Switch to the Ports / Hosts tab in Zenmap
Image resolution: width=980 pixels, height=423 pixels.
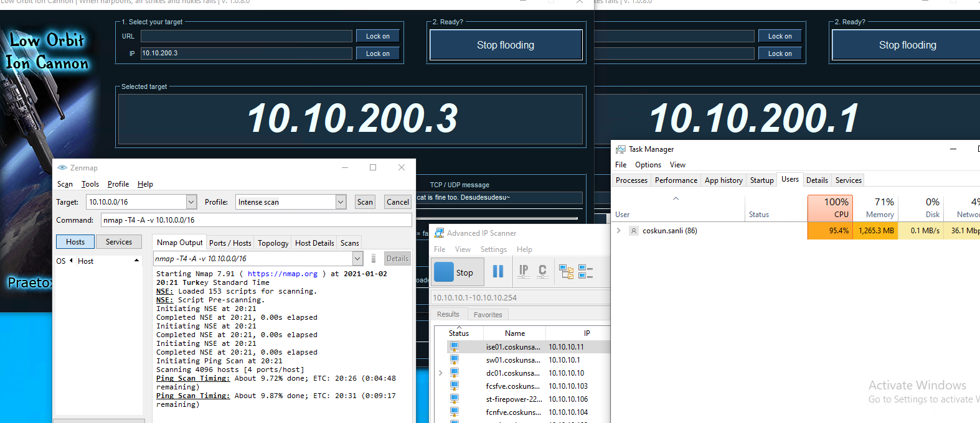point(230,243)
